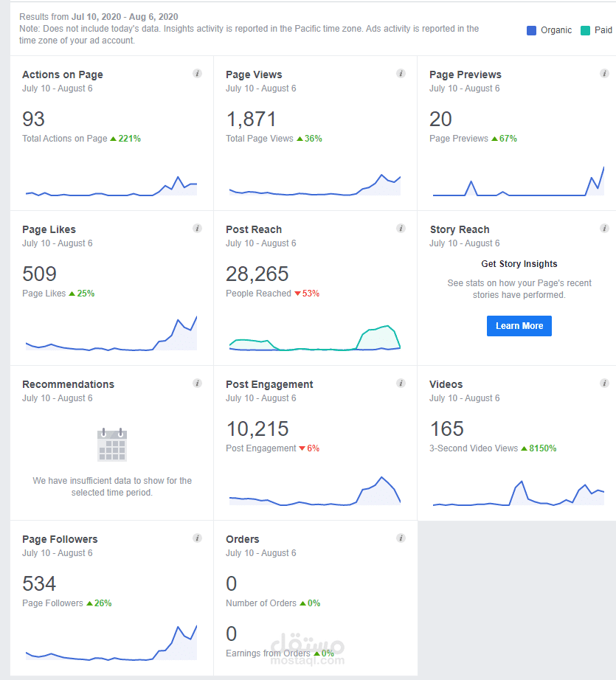
Task: Click the blue Organic legend swatch
Action: pos(531,30)
